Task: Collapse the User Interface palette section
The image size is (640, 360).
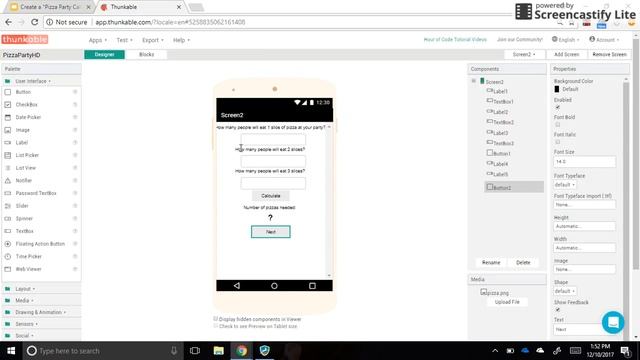Action: click(33, 81)
